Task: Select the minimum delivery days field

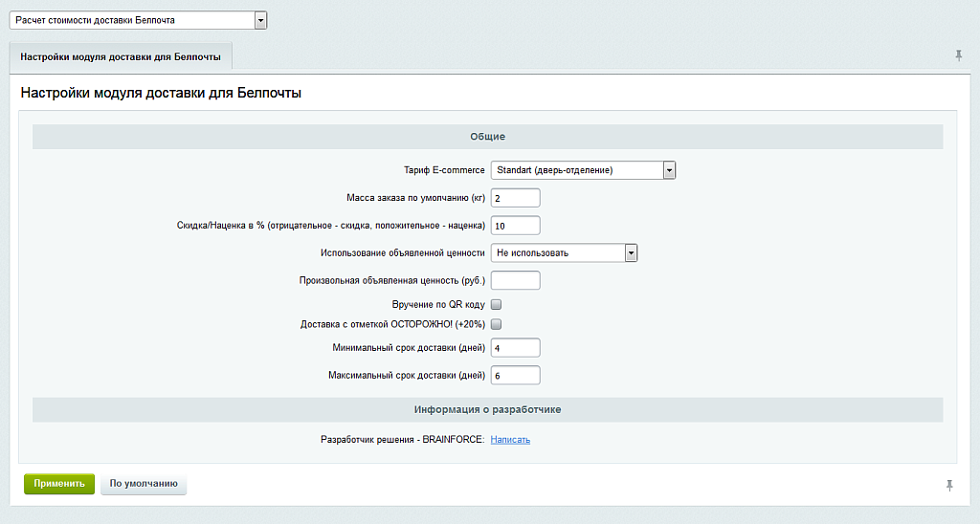Action: (x=515, y=347)
